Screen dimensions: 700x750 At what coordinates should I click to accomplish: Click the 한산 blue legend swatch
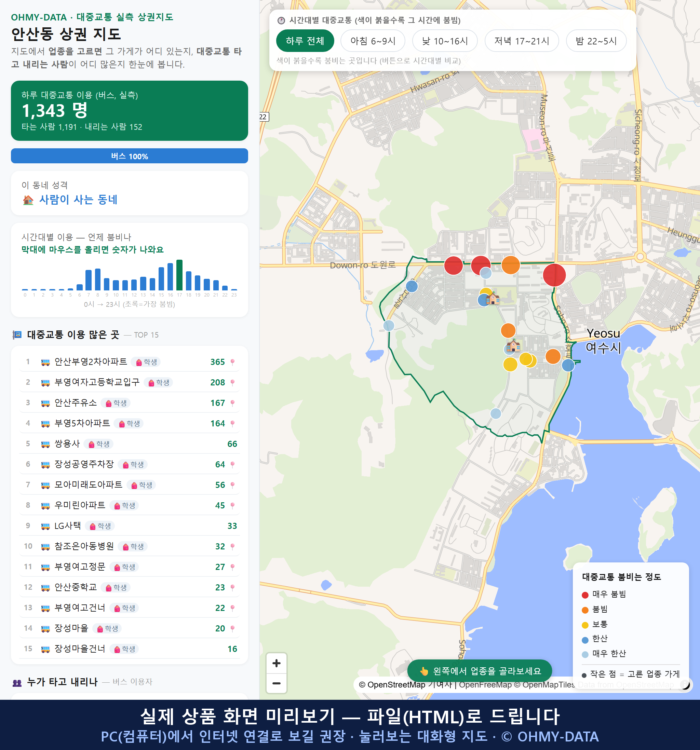click(x=585, y=640)
